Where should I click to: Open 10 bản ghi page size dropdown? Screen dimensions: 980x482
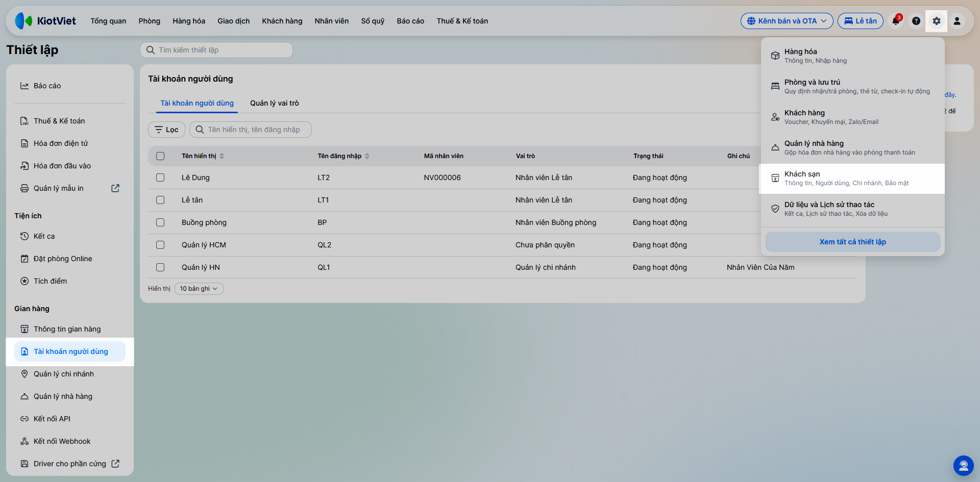tap(199, 289)
